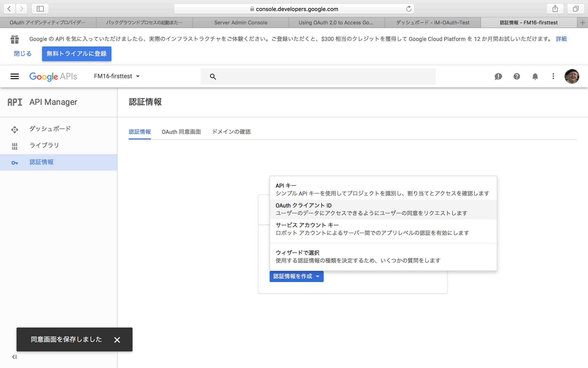
Task: Open ダッシュボード in the sidebar
Action: 59,129
